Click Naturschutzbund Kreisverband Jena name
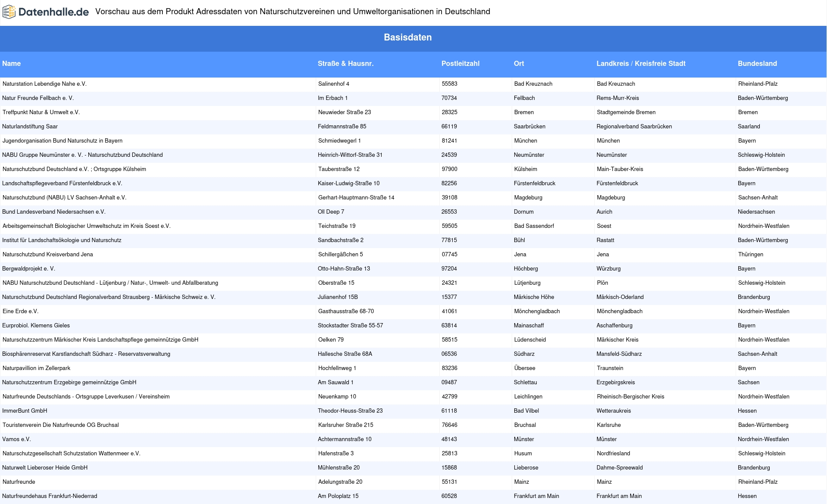 [x=48, y=255]
